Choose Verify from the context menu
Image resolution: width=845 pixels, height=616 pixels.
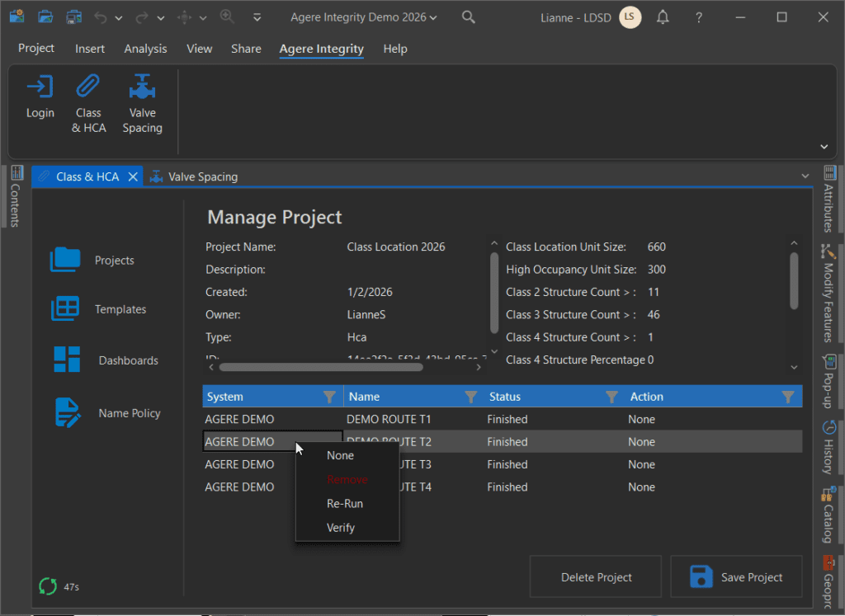pyautogui.click(x=341, y=527)
